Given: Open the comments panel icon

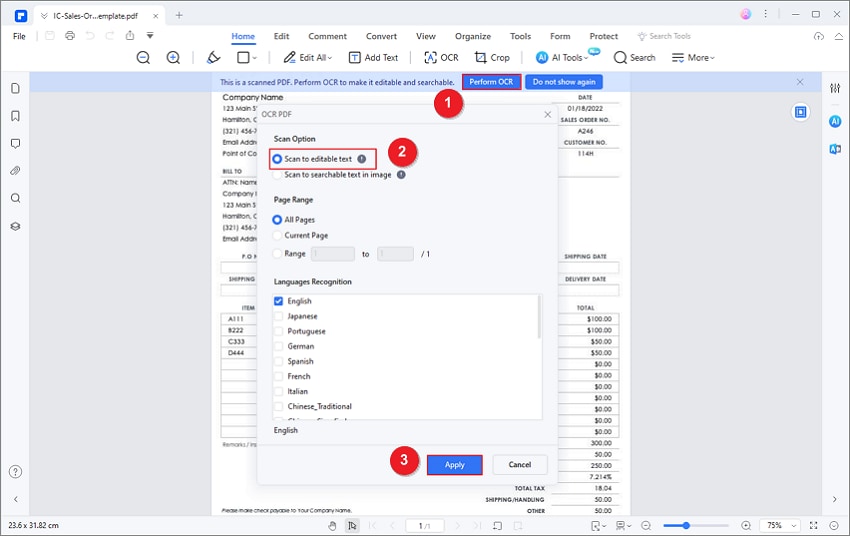Looking at the screenshot, I should (x=16, y=144).
